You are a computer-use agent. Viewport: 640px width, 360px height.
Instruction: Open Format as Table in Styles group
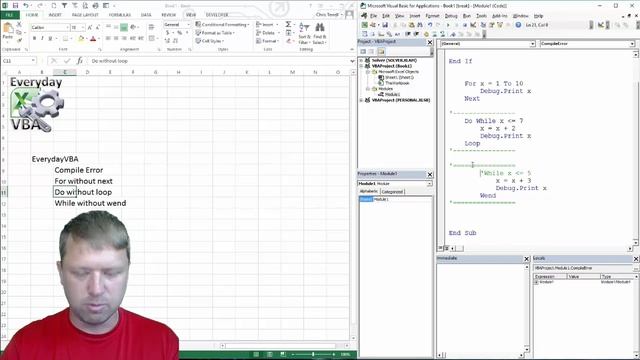click(x=216, y=33)
